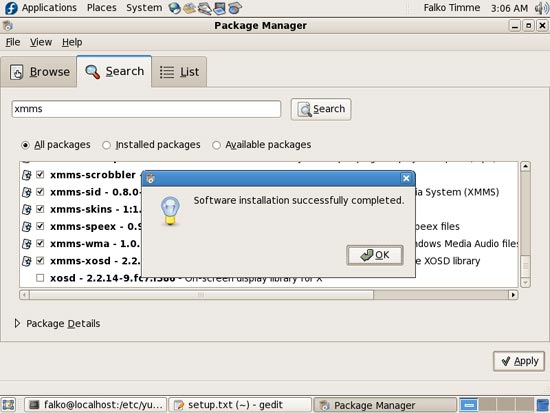Click the package list vertical scrollbar down arrow
Screen dimensions: 550x413
(525, 282)
